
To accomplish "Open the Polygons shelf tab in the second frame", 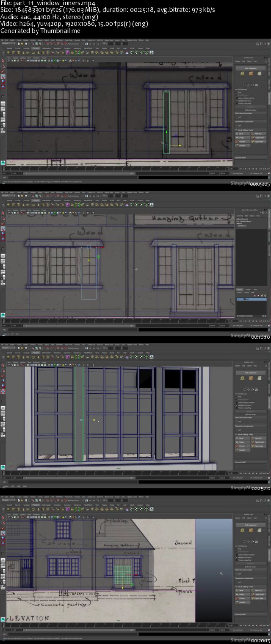I will point(36,200).
